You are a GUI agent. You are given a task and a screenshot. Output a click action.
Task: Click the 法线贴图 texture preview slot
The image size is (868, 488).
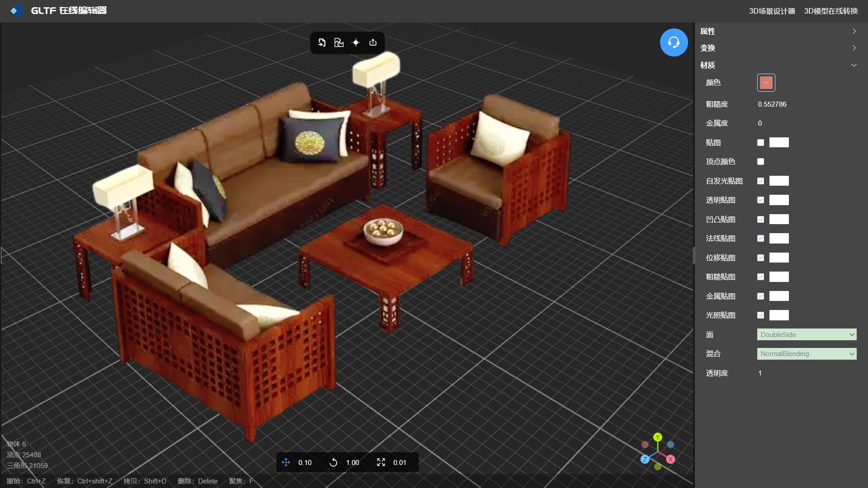[x=779, y=238]
